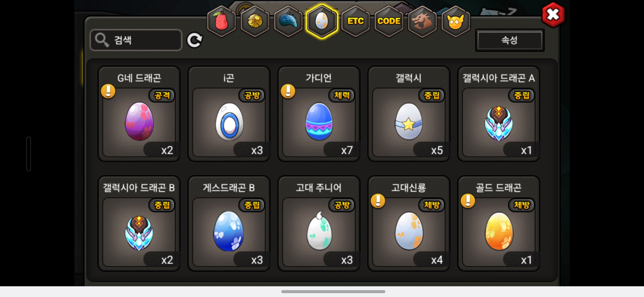Open the gold nugget category tab
This screenshot has height=297, width=644.
pyautogui.click(x=255, y=21)
